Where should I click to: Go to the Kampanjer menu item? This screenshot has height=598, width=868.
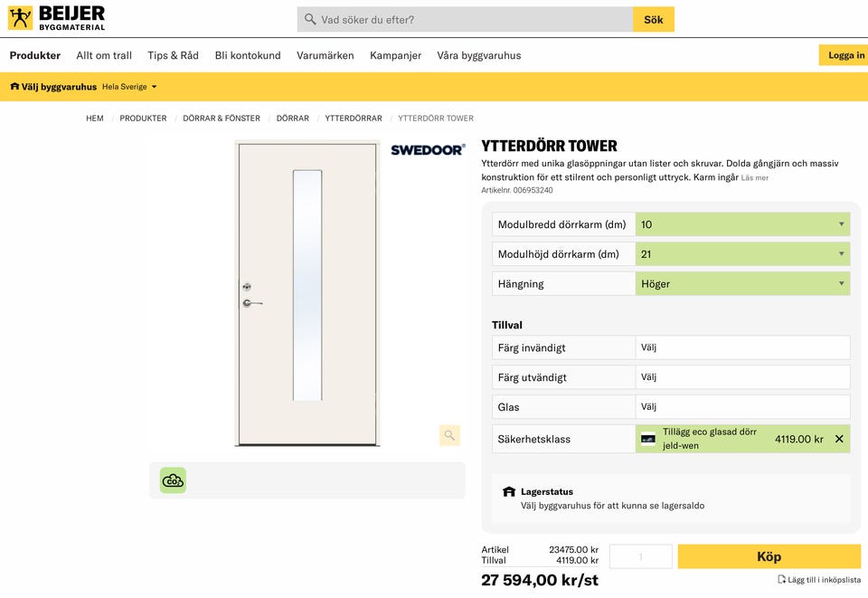[x=395, y=55]
